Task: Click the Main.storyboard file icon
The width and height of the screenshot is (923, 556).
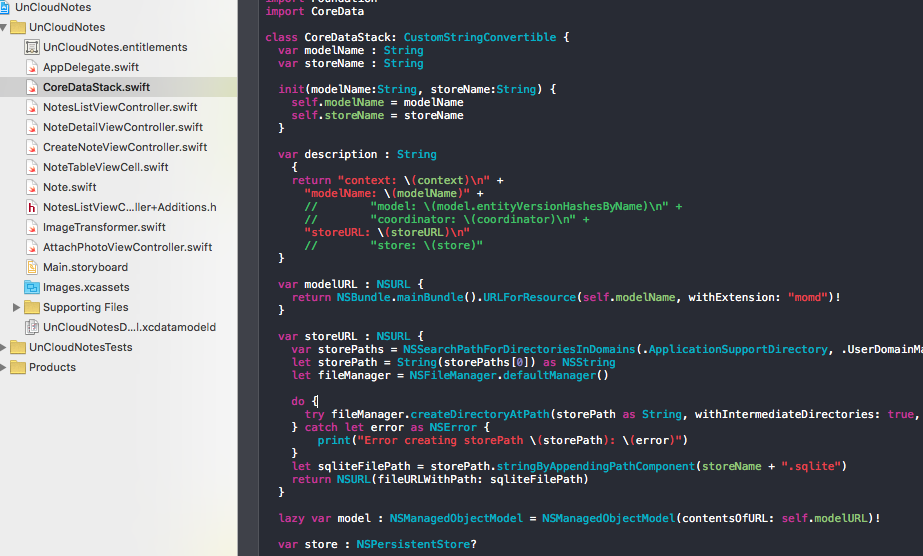Action: click(32, 267)
